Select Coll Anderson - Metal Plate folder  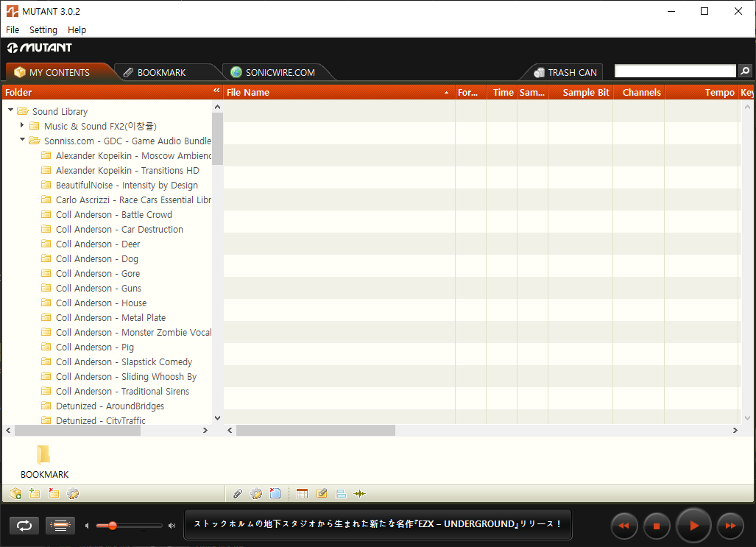[110, 318]
